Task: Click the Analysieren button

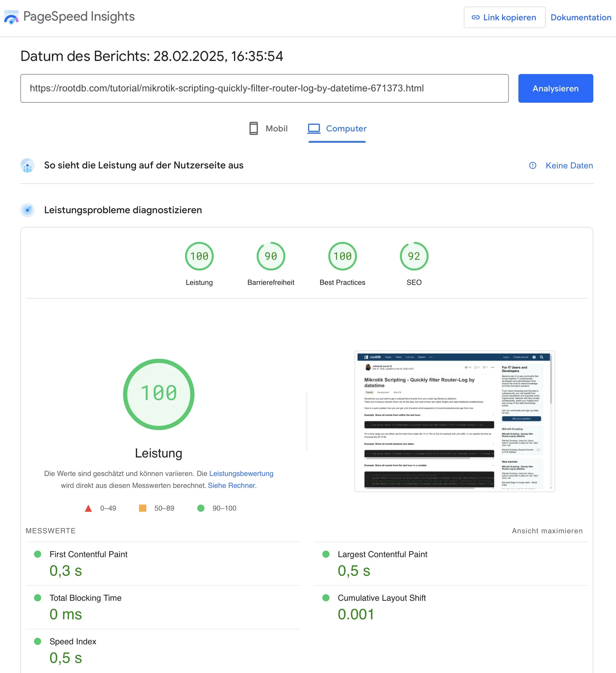Action: (x=555, y=88)
